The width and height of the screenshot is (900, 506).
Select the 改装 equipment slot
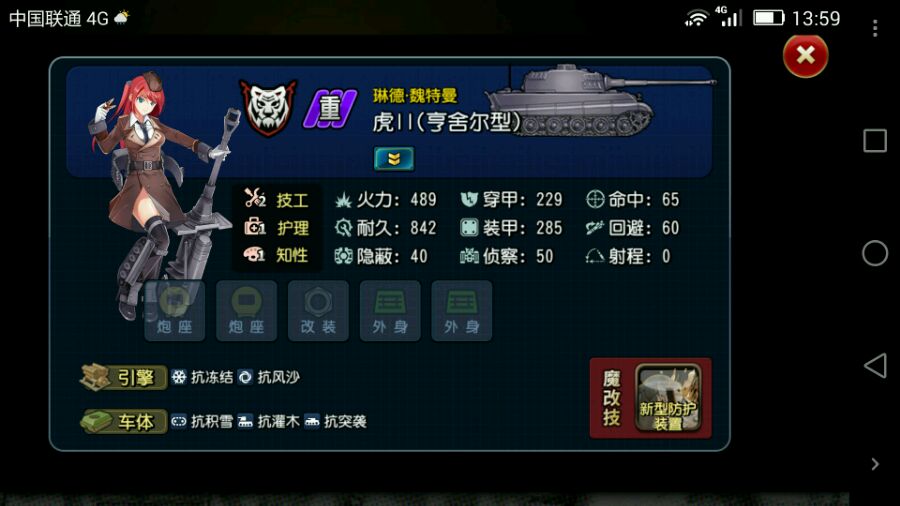pyautogui.click(x=318, y=311)
